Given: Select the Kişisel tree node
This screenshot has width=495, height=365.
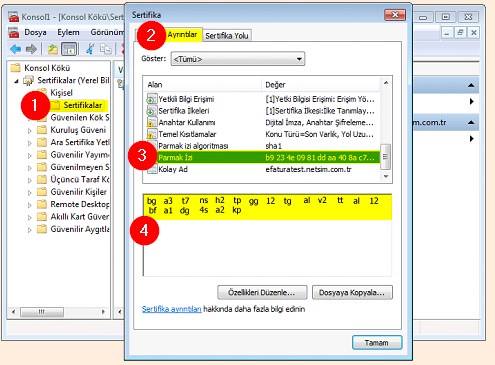Looking at the screenshot, I should pos(61,93).
